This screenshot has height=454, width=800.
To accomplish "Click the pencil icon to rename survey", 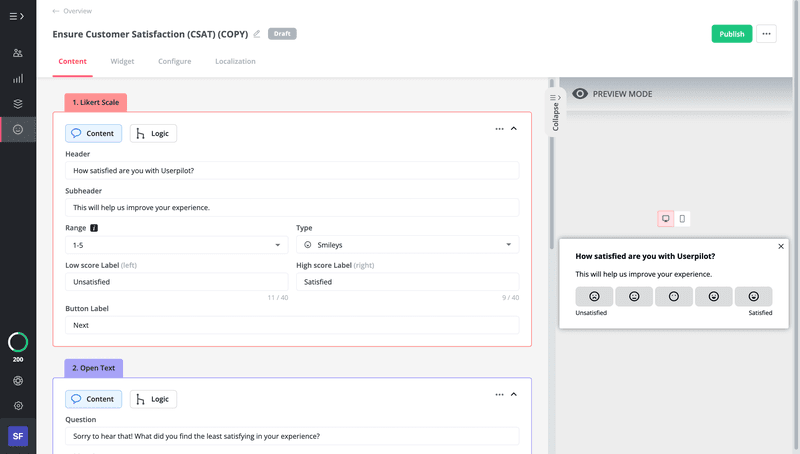I will [x=257, y=34].
